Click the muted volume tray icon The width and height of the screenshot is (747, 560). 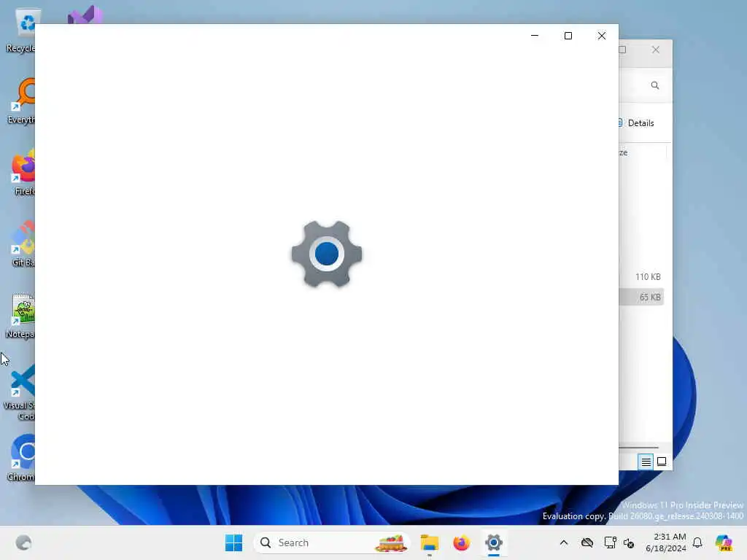629,542
